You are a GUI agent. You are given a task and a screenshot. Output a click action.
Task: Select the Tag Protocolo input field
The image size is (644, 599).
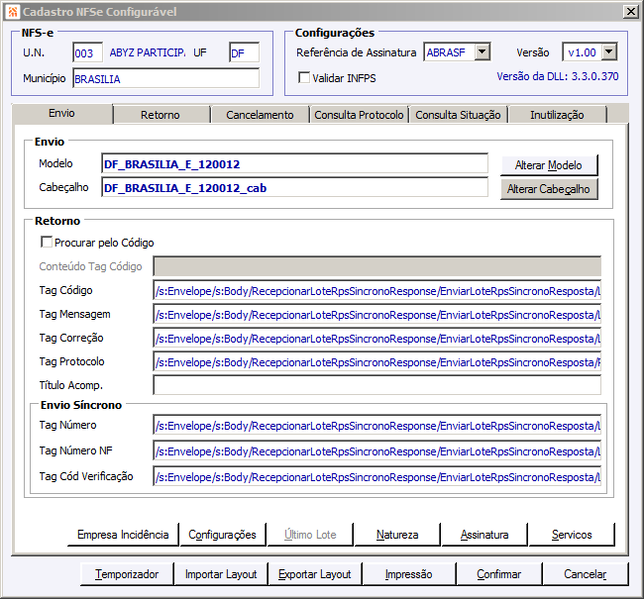[377, 362]
